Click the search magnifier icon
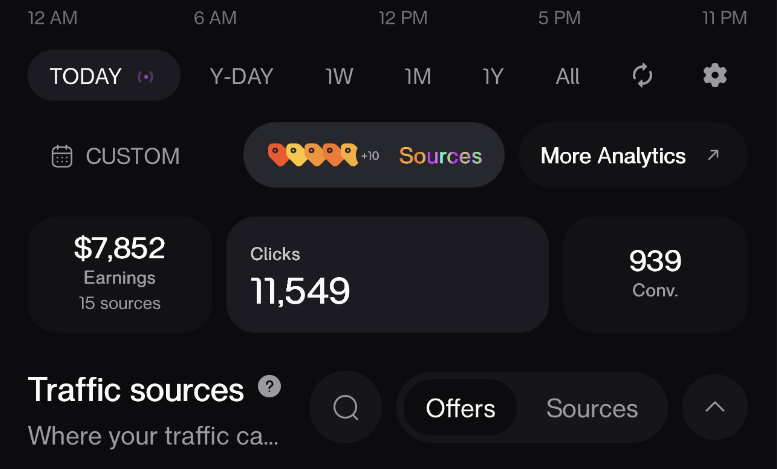 pos(345,408)
